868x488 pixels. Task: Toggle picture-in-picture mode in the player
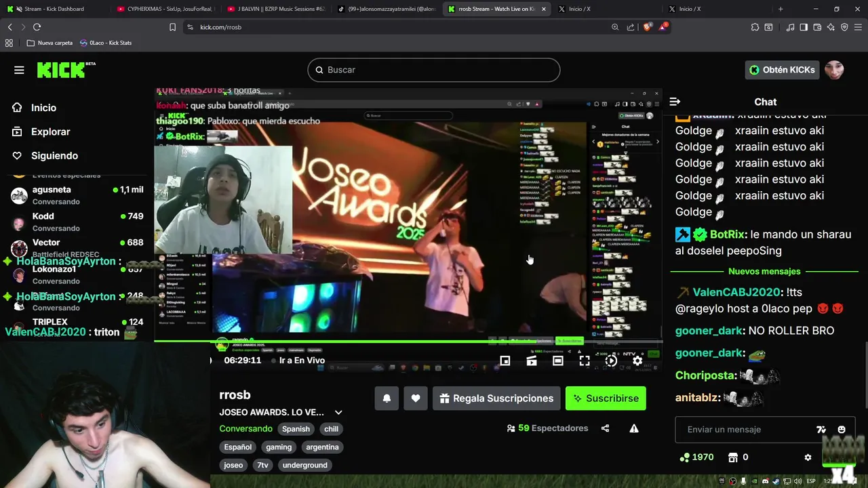tap(505, 361)
